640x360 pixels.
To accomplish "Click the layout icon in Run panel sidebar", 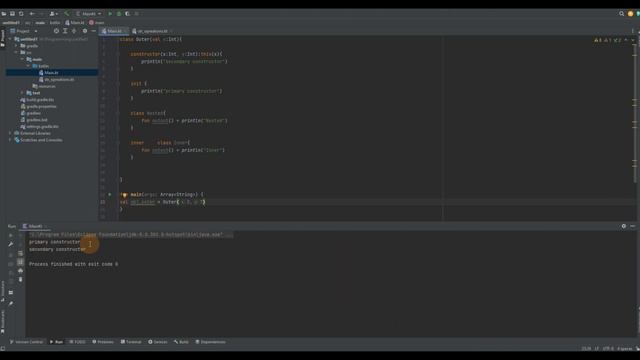I will coord(11,293).
